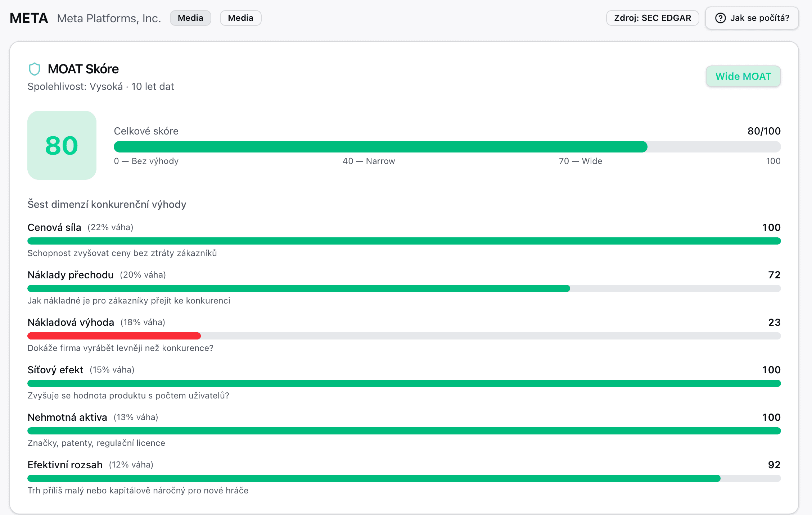Click the Meta Platforms, Inc. company name

109,18
